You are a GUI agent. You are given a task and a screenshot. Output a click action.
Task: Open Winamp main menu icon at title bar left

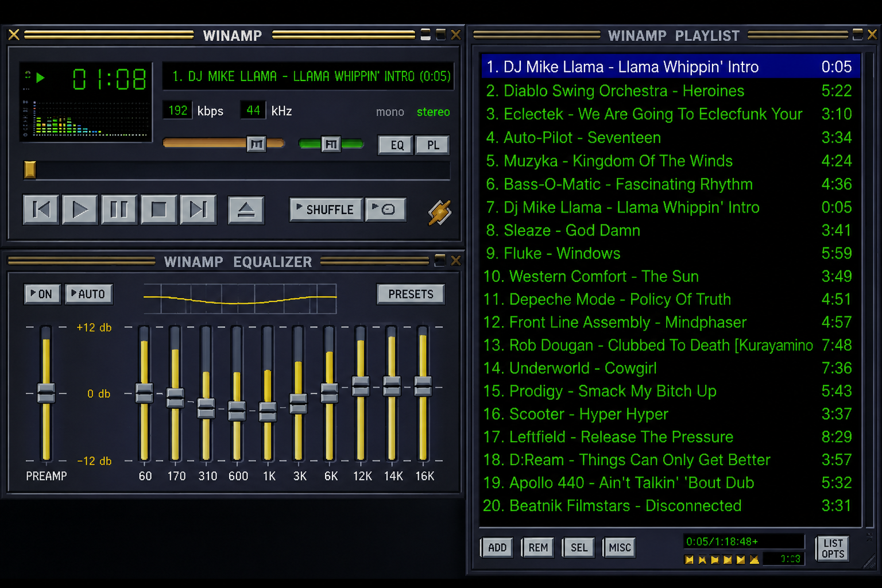tap(14, 35)
